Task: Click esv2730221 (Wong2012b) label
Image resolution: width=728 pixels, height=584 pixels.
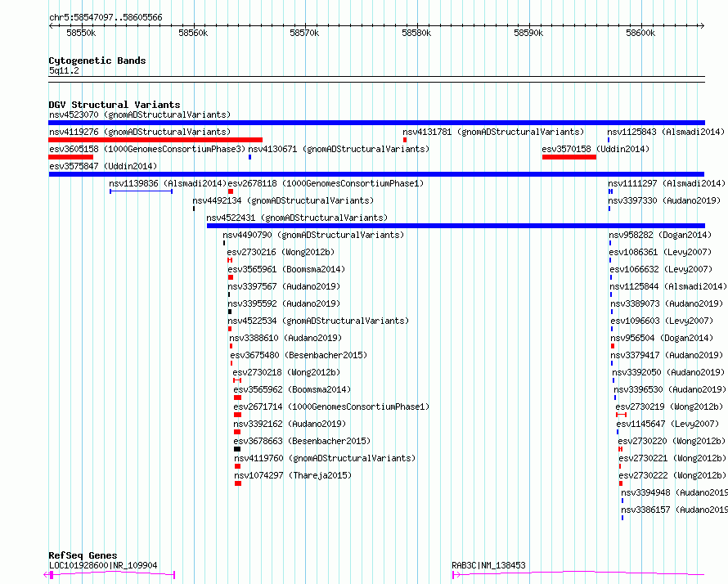Action: [672, 458]
